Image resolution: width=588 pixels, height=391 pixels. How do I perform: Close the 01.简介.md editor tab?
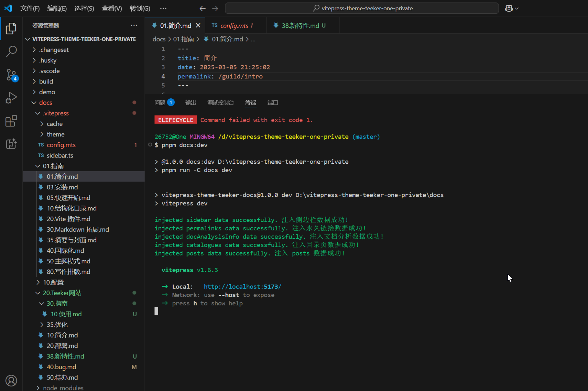[x=198, y=26]
